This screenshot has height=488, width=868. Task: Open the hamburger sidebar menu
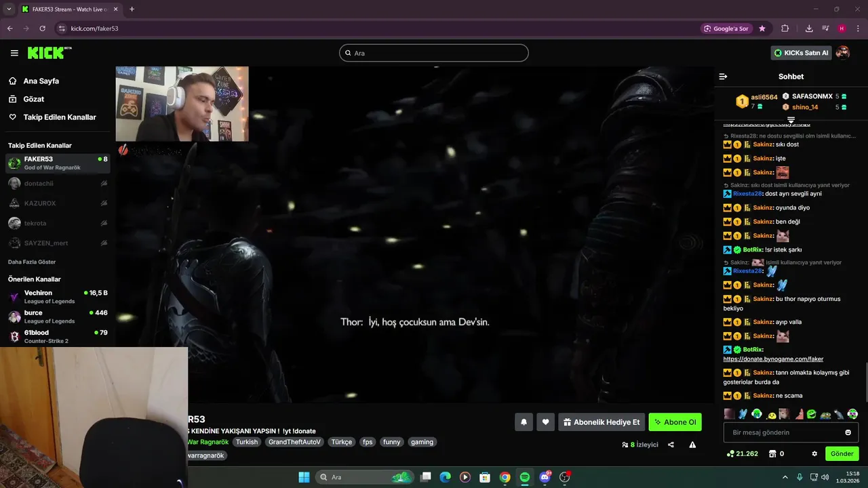tap(14, 53)
